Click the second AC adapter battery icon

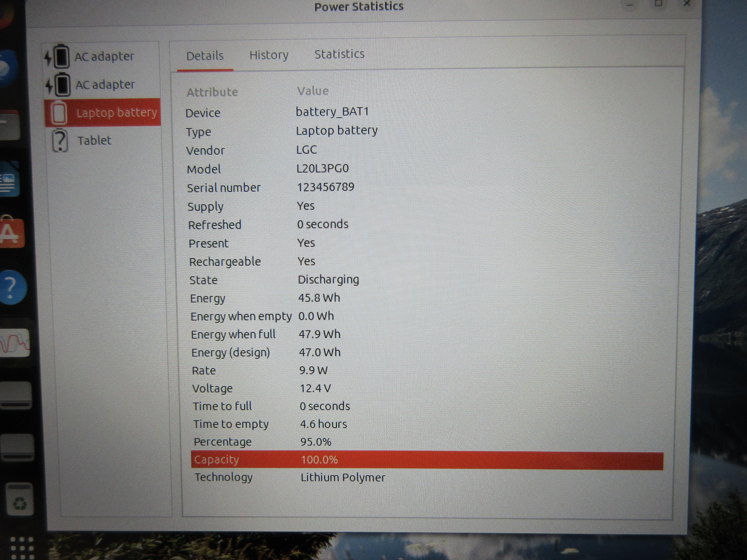pyautogui.click(x=58, y=85)
